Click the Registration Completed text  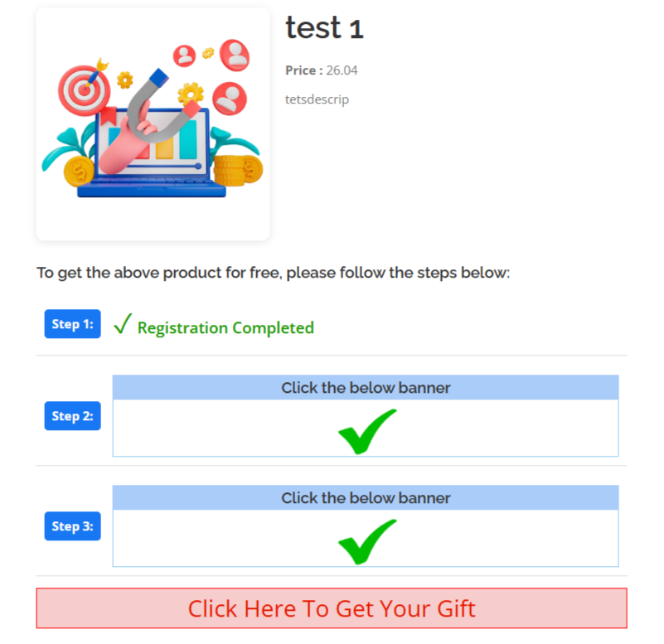tap(225, 328)
